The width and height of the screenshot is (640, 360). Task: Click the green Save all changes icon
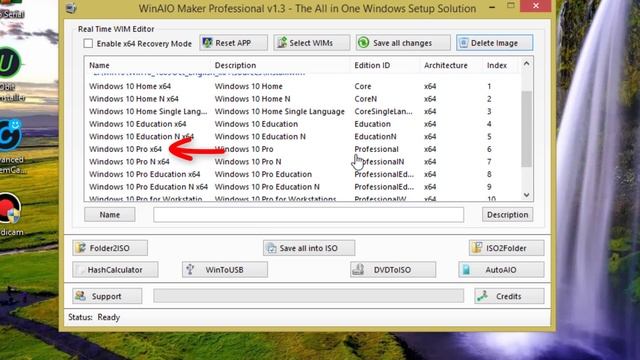pyautogui.click(x=363, y=42)
